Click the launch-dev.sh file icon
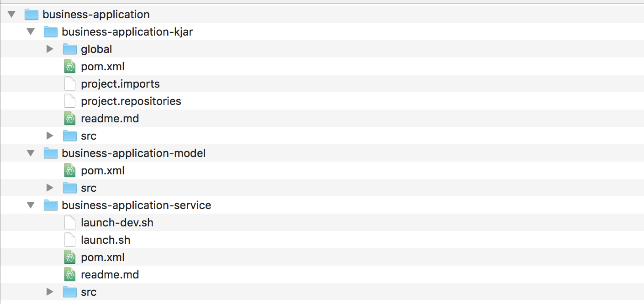Screen dimensions: 644x304 pyautogui.click(x=69, y=223)
